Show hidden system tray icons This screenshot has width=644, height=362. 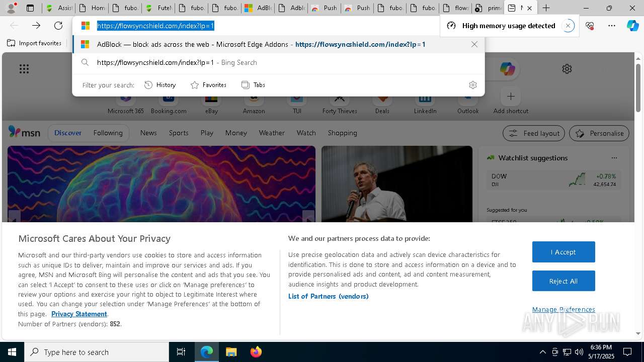click(542, 352)
